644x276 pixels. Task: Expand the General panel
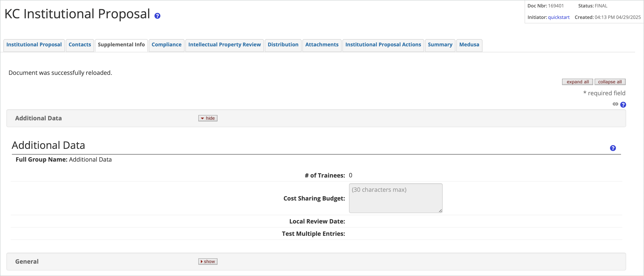point(208,261)
